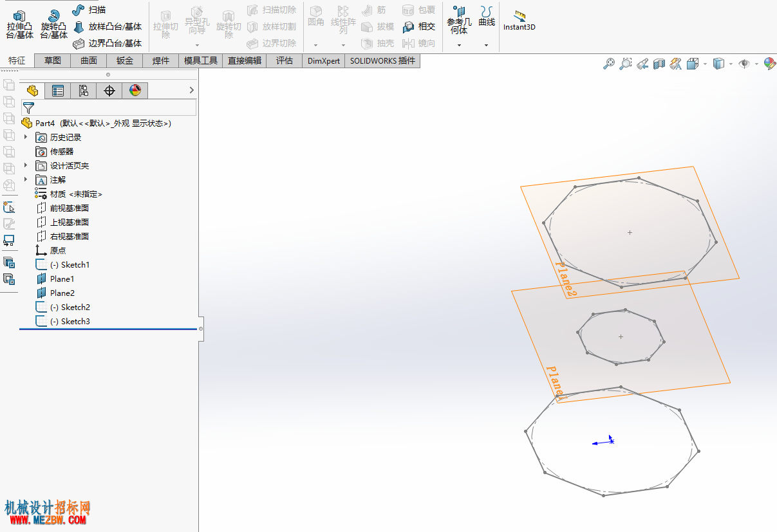Open the PropertyManager tab

pyautogui.click(x=58, y=91)
